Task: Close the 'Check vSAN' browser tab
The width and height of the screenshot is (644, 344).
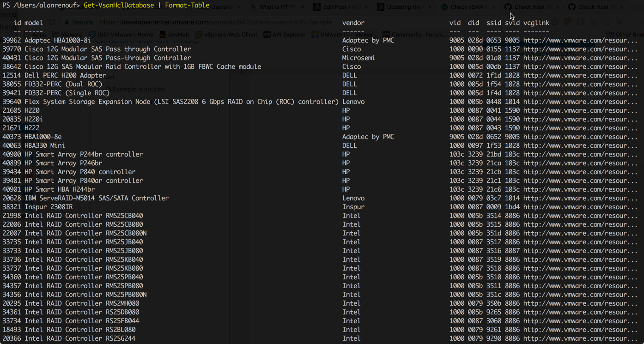Action: (x=493, y=7)
